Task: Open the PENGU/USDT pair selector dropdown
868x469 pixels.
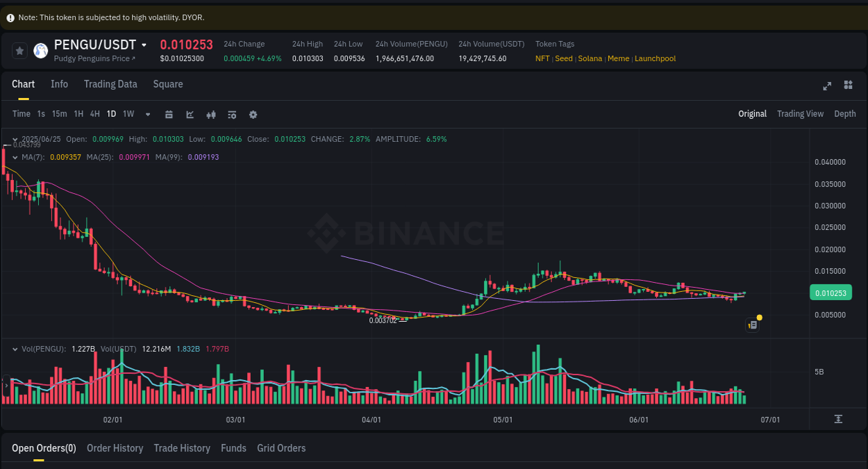Action: (144, 44)
